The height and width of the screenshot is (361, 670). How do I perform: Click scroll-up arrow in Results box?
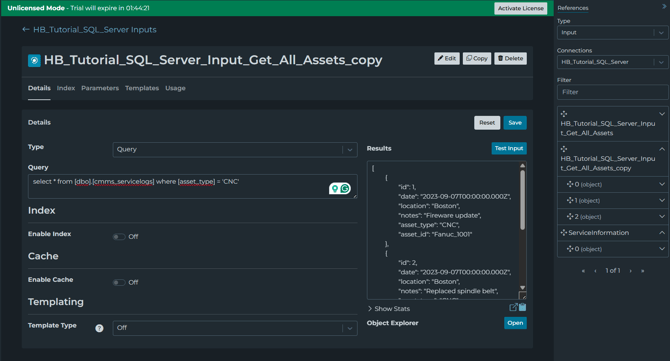coord(522,165)
